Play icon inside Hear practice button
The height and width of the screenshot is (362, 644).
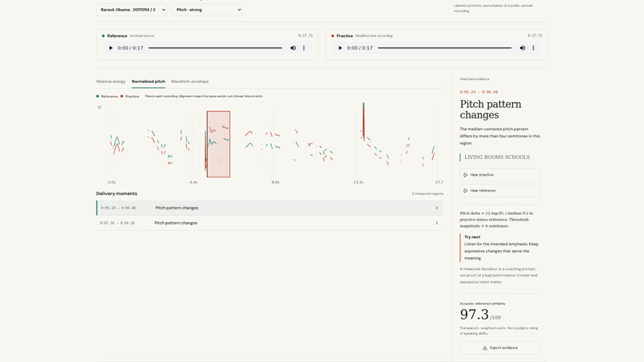[465, 175]
